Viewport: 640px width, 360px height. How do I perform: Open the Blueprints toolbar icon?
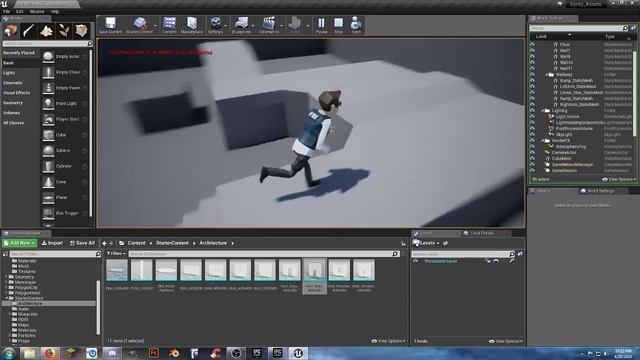[x=241, y=25]
